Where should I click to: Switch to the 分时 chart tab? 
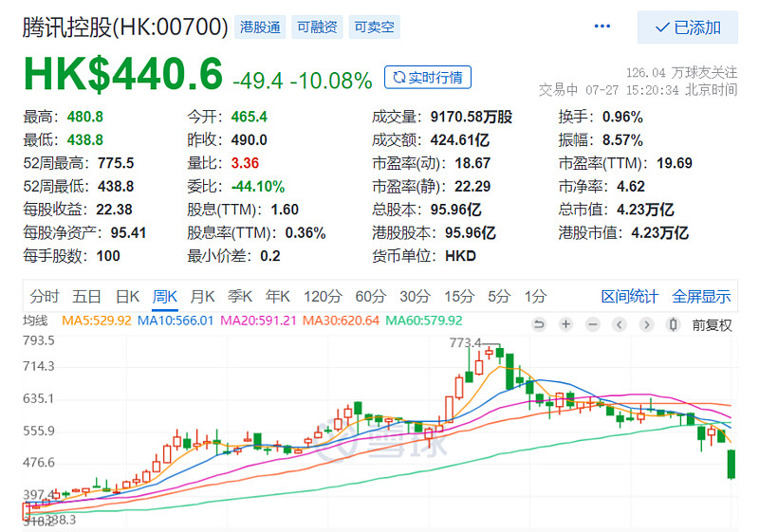[x=44, y=296]
